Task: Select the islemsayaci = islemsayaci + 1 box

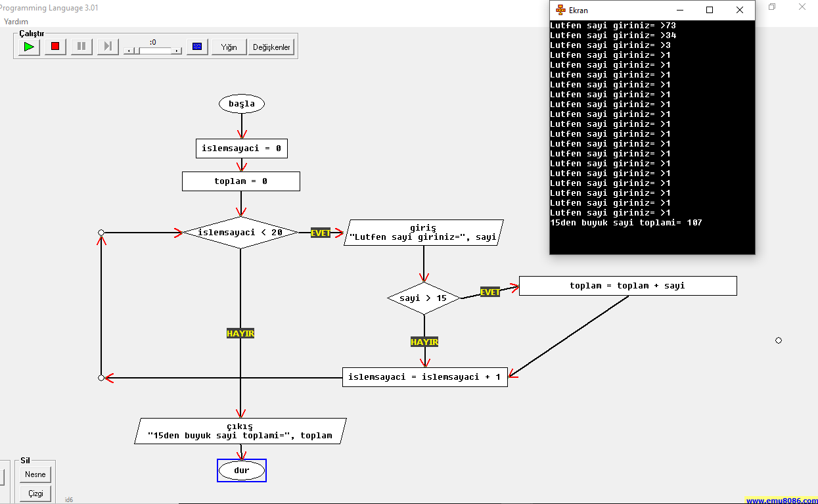Action: 425,377
